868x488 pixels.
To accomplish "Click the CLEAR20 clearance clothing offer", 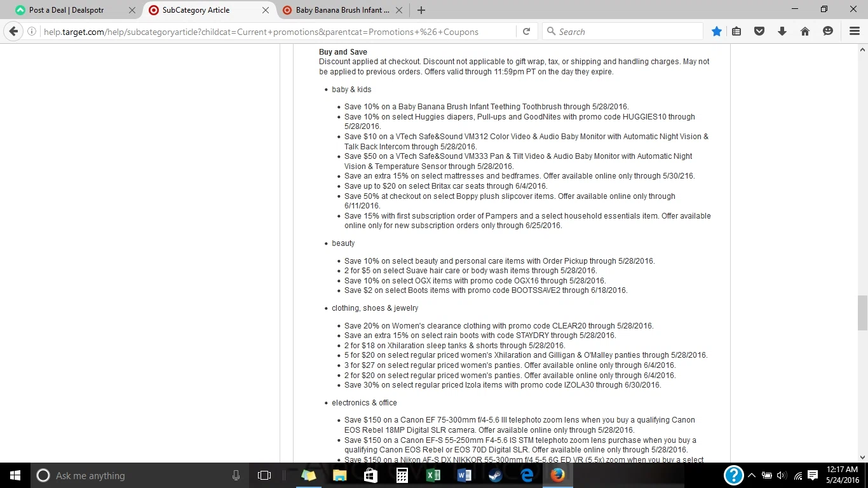I will pyautogui.click(x=499, y=326).
